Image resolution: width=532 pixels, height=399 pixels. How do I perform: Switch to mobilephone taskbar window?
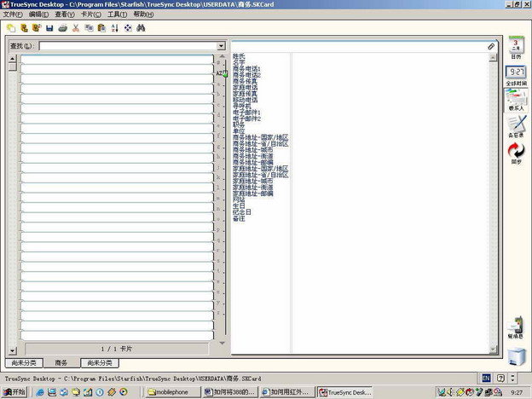173,392
